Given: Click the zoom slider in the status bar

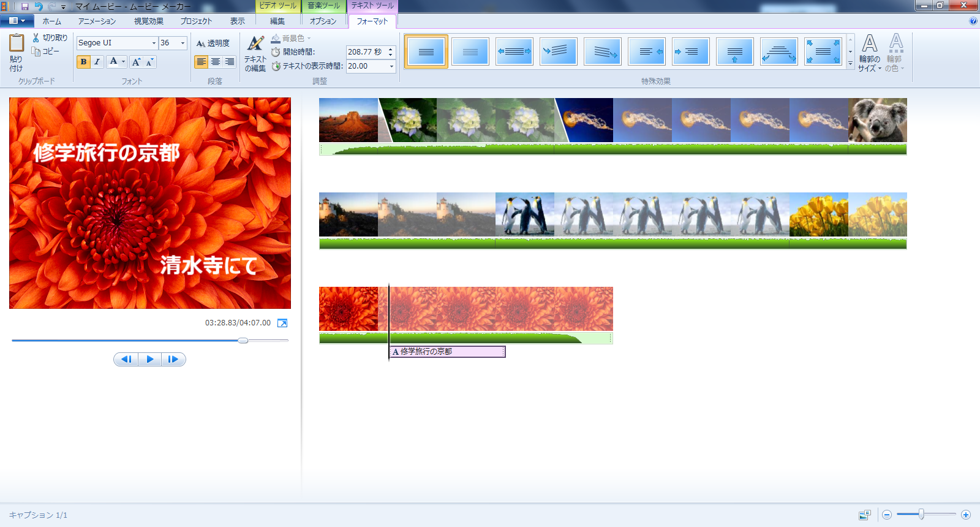Looking at the screenshot, I should (x=921, y=515).
